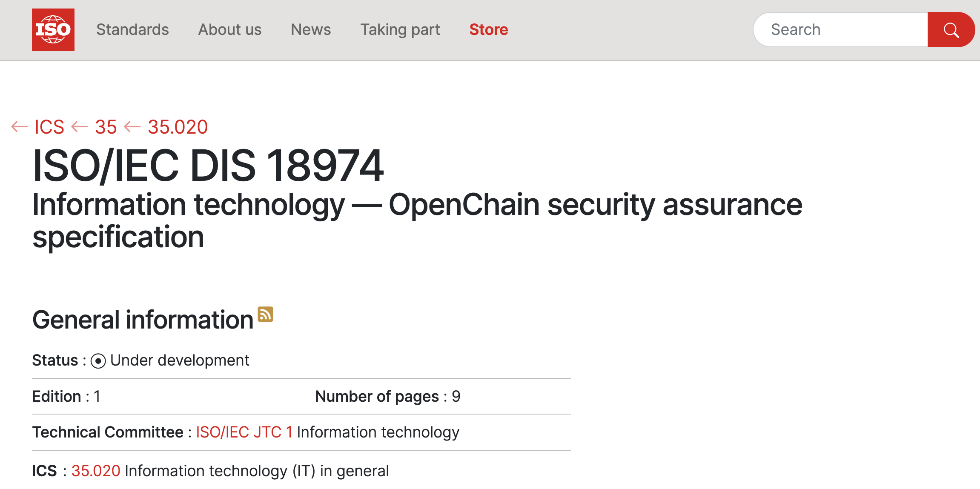Open the Store page

tap(489, 30)
